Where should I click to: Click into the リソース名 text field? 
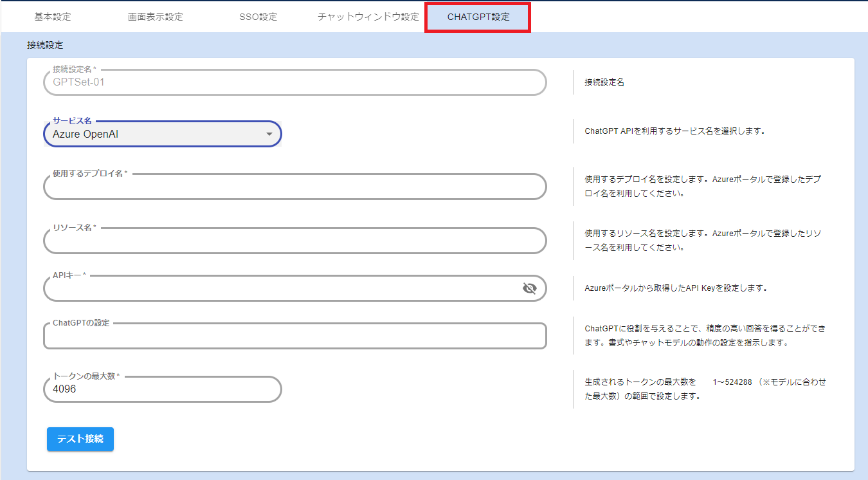[x=294, y=241]
